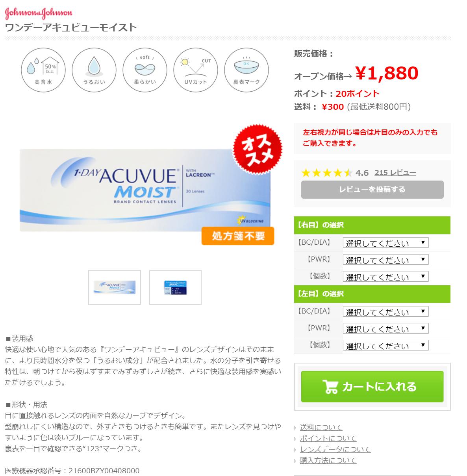The width and height of the screenshot is (467, 476).
Task: Click the 柔らかい soft lens icon
Action: pos(145,70)
